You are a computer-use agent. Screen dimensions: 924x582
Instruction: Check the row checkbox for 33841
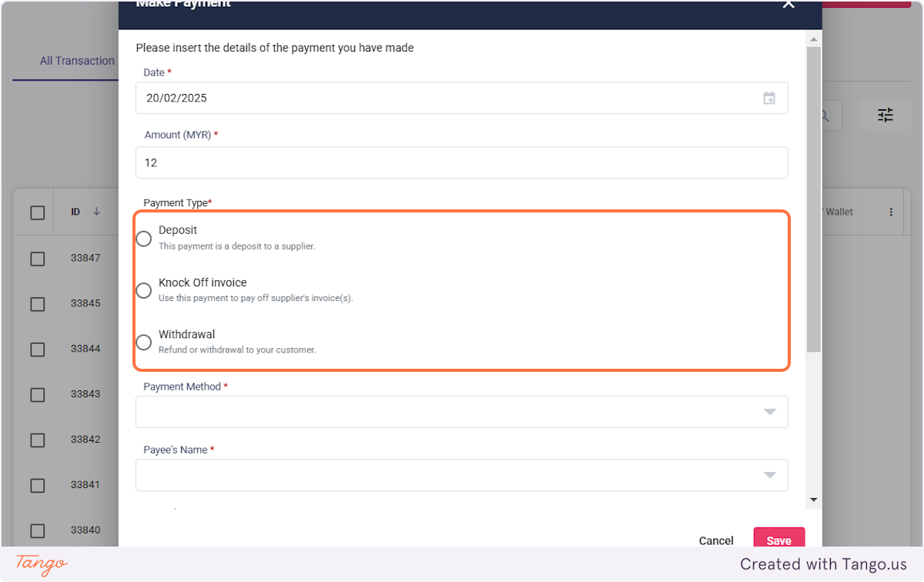37,486
